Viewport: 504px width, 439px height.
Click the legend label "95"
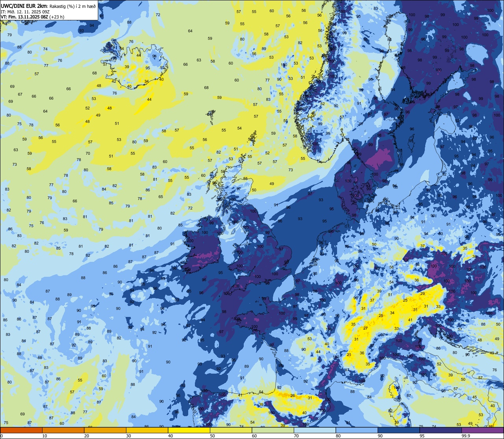422,436
